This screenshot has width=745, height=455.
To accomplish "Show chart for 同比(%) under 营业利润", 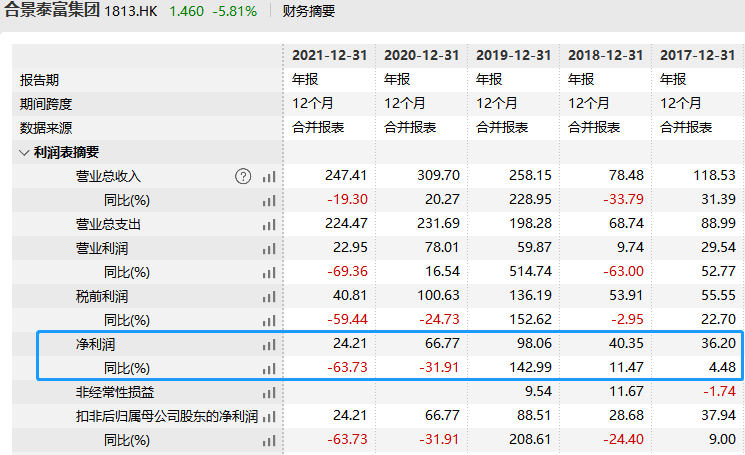I will point(269,273).
